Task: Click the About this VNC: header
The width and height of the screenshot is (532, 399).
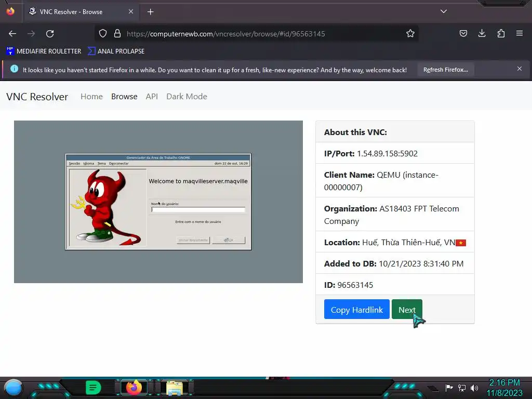Action: tap(355, 132)
